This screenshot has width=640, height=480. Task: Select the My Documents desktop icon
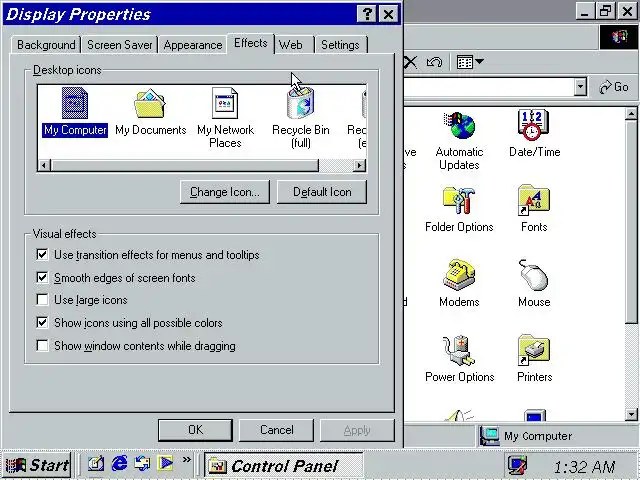[150, 112]
